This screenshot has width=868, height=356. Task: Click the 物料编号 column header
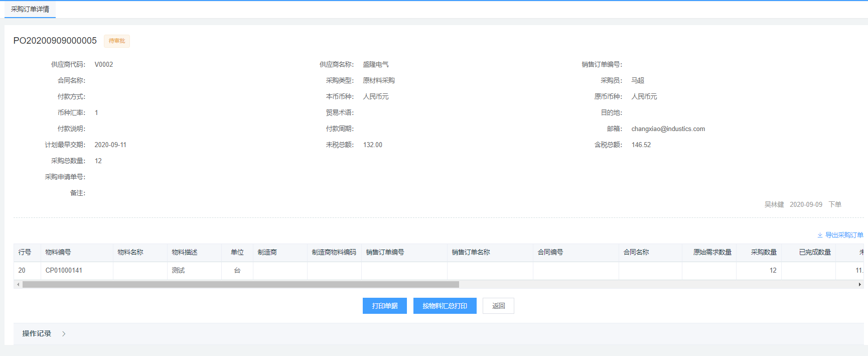tap(58, 252)
